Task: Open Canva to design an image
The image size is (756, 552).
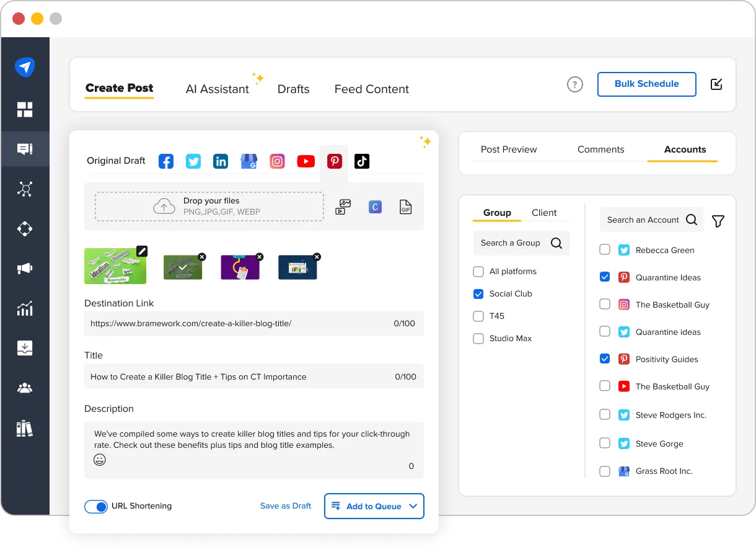Action: pos(375,207)
